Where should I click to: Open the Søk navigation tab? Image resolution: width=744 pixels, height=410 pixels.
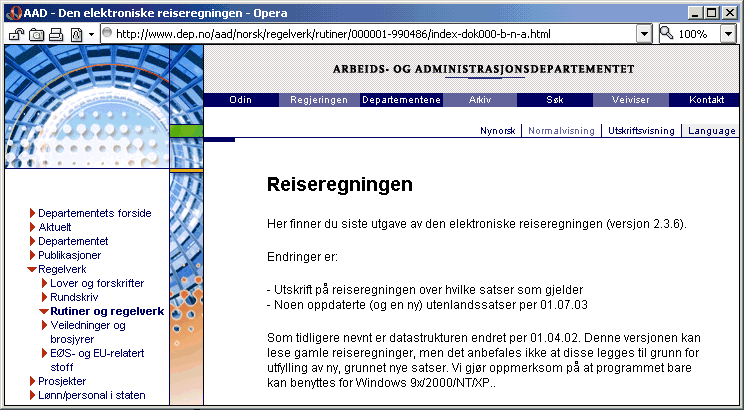tap(555, 100)
